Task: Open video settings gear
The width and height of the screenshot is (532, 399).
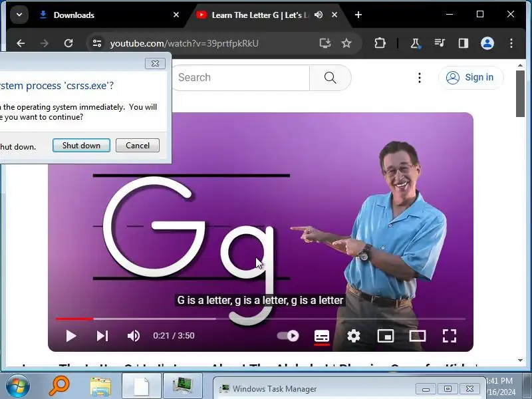Action: tap(354, 336)
